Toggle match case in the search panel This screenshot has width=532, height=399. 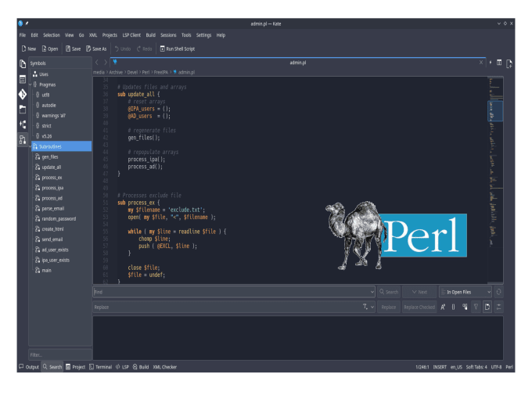(443, 307)
